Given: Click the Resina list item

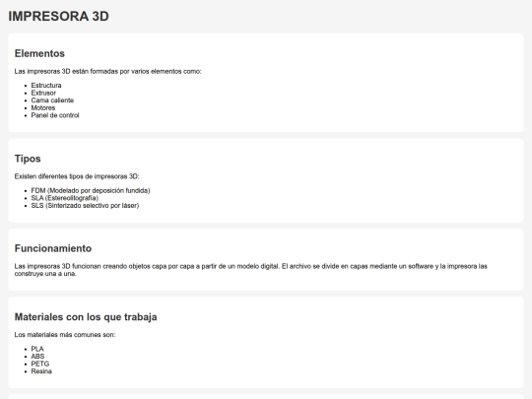Looking at the screenshot, I should 41,371.
